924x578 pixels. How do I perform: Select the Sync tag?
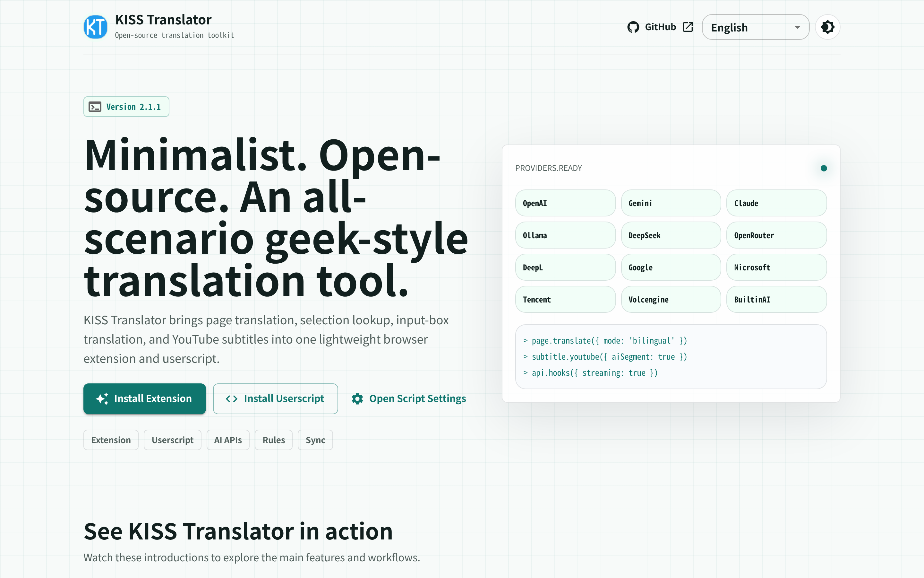315,440
